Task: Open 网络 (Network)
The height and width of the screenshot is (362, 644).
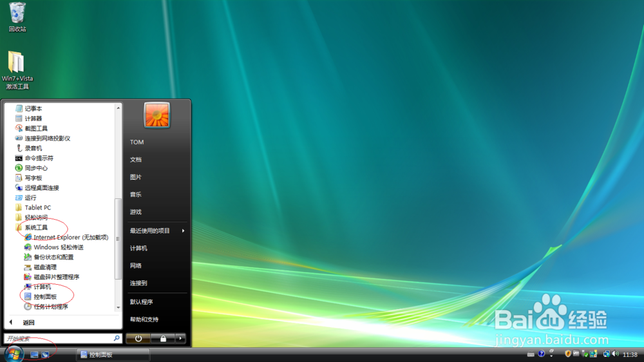Action: (x=136, y=266)
